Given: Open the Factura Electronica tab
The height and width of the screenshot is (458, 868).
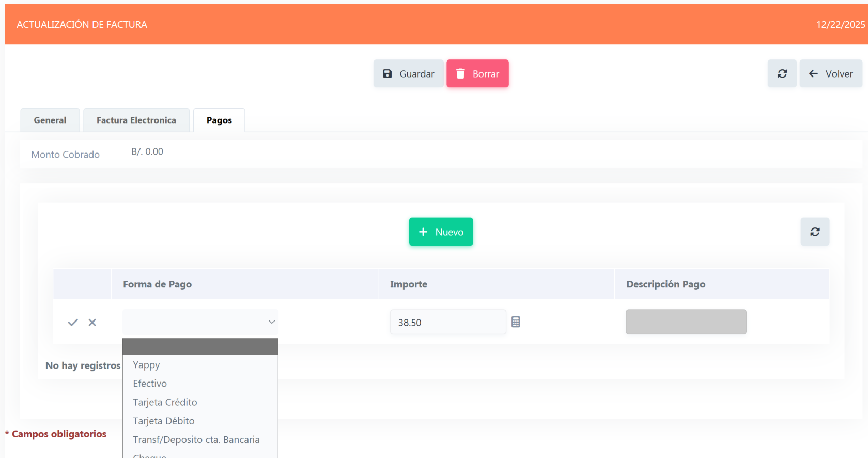Looking at the screenshot, I should point(136,120).
